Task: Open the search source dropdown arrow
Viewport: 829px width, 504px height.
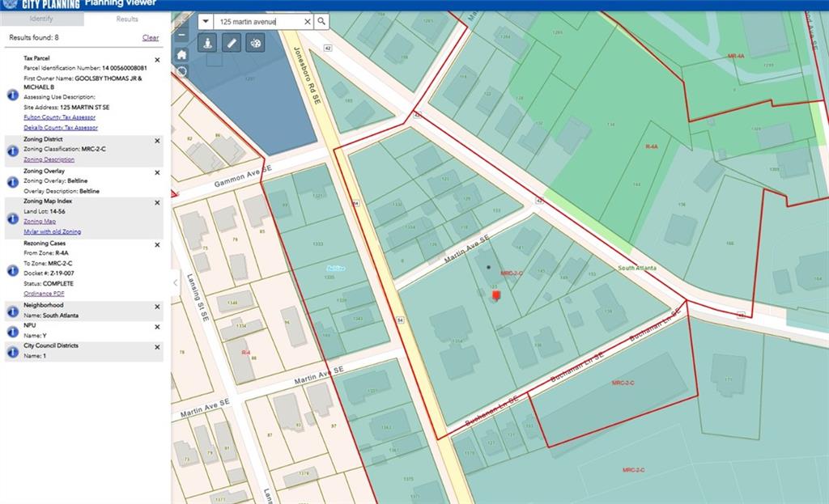Action: point(206,22)
